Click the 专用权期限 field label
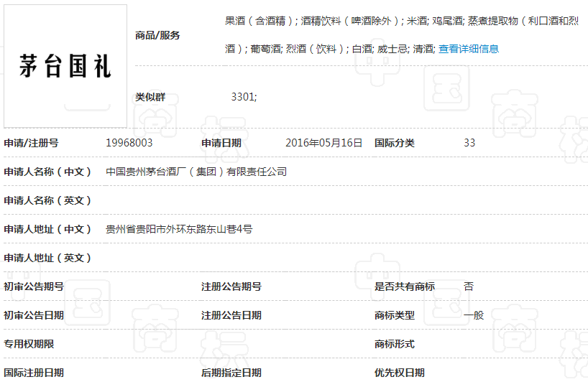This screenshot has height=382, width=588. coord(29,344)
